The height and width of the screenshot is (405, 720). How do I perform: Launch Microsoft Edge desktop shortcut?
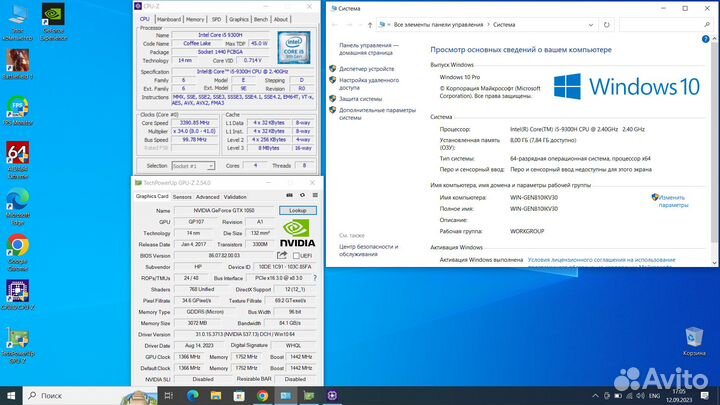tap(18, 206)
